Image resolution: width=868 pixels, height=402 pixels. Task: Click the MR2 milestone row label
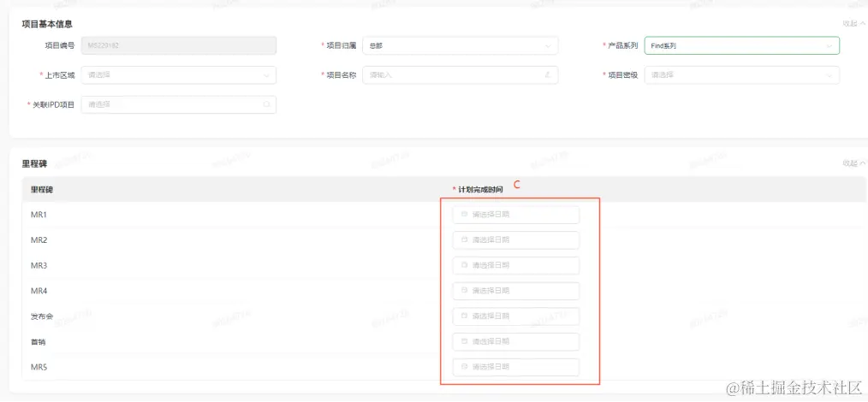(x=39, y=240)
